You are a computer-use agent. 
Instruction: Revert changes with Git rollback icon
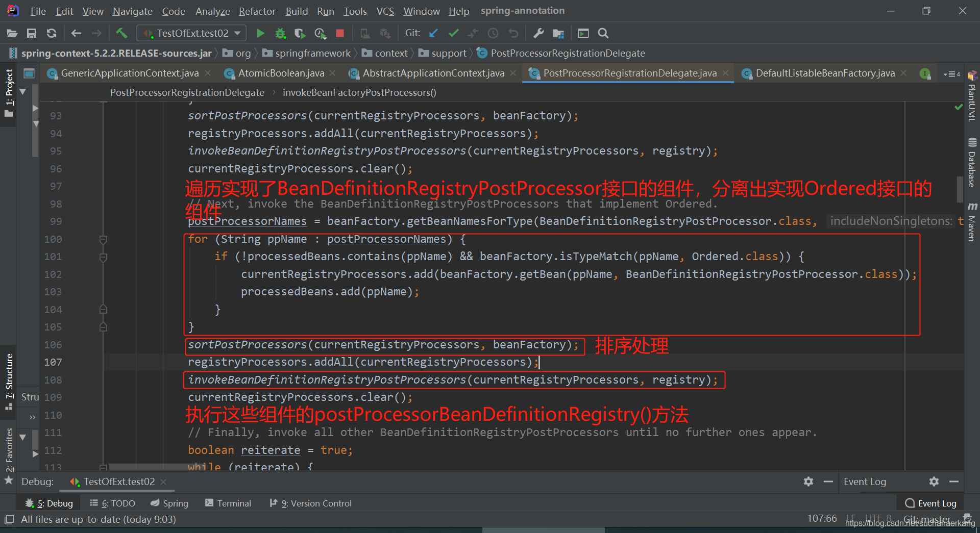click(x=513, y=33)
